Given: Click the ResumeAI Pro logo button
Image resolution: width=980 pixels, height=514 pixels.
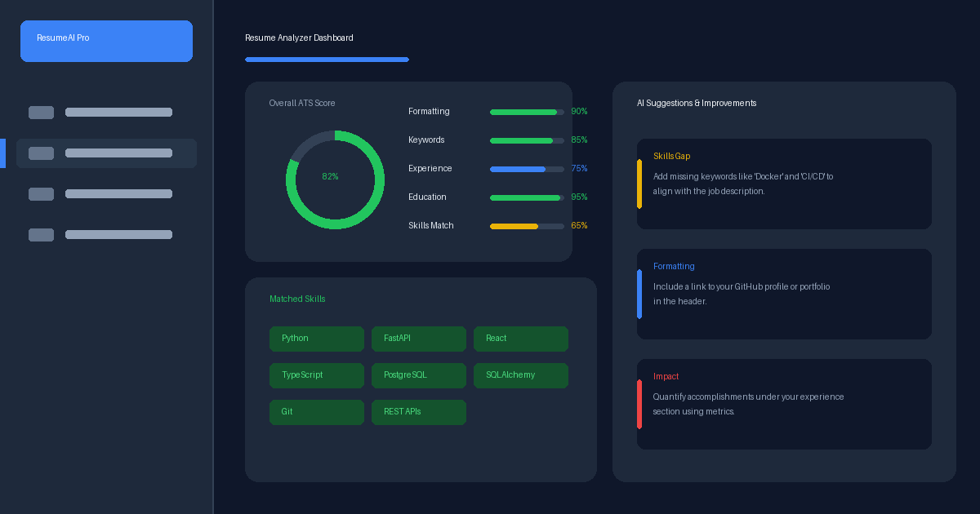Looking at the screenshot, I should click(x=106, y=41).
